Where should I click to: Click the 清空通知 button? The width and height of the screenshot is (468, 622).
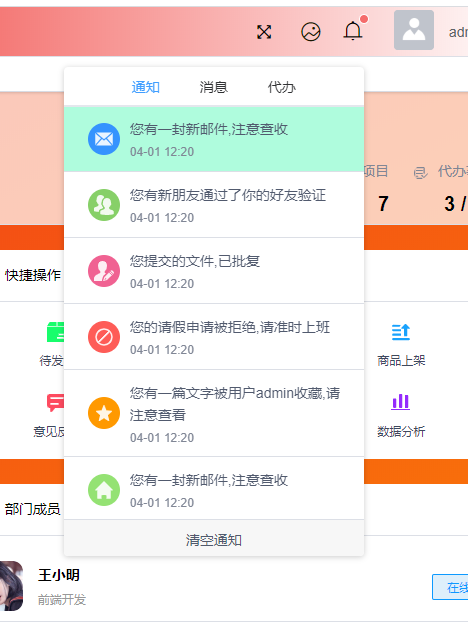click(214, 539)
